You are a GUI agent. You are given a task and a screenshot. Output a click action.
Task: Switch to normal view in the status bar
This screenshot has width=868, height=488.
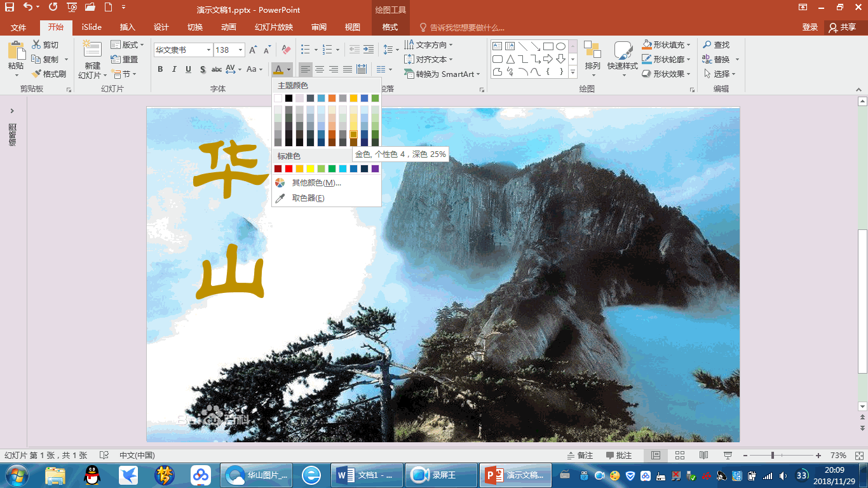pos(656,456)
